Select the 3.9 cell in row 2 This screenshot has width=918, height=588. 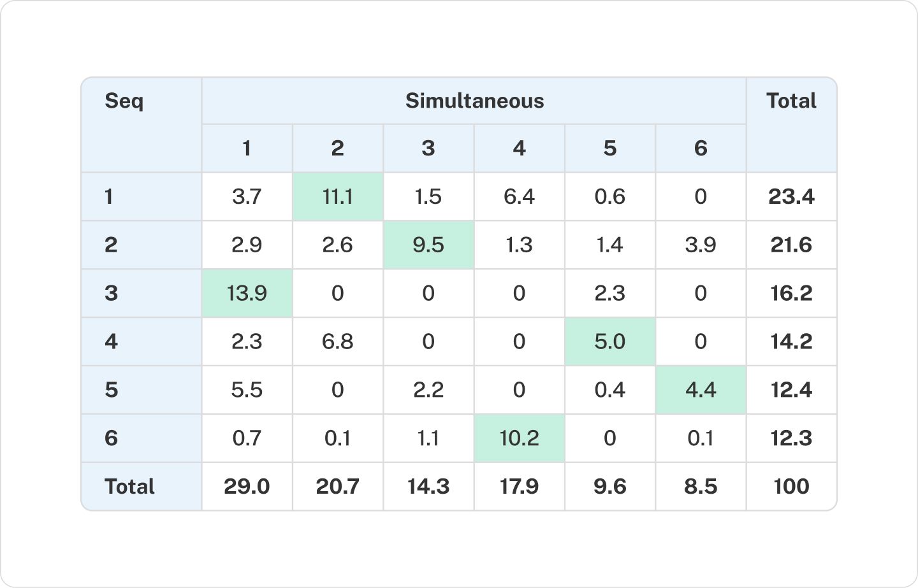[x=700, y=245]
